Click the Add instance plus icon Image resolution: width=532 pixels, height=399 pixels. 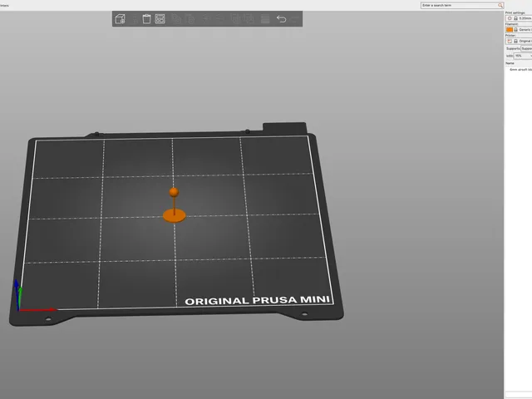[x=205, y=18]
